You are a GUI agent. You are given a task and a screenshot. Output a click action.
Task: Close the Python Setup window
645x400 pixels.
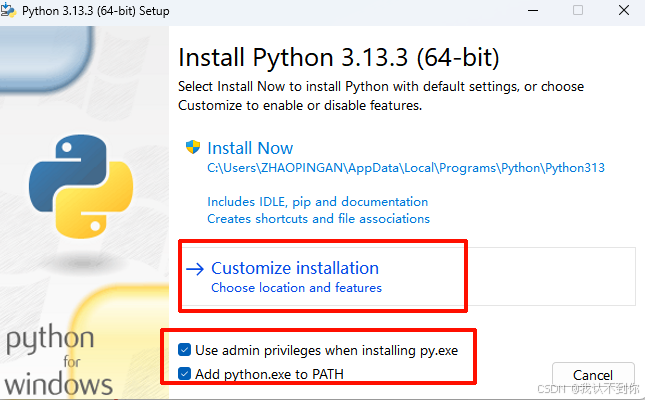click(624, 10)
